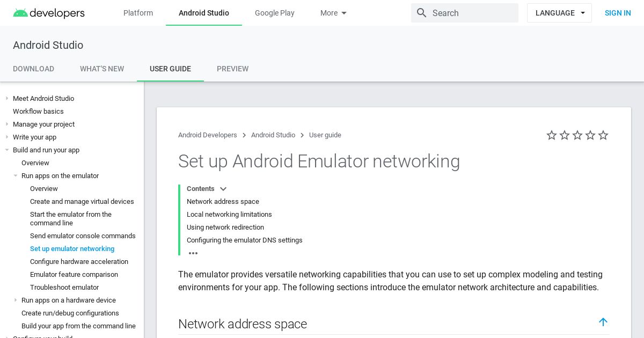Open Overview under Build and run your app
Image resolution: width=644 pixels, height=338 pixels.
point(35,163)
